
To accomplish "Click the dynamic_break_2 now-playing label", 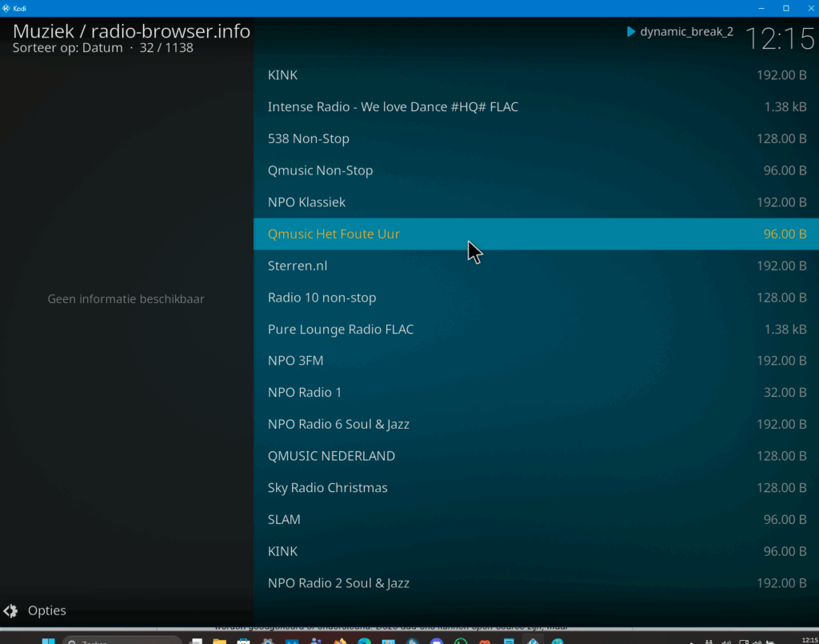I will (686, 32).
